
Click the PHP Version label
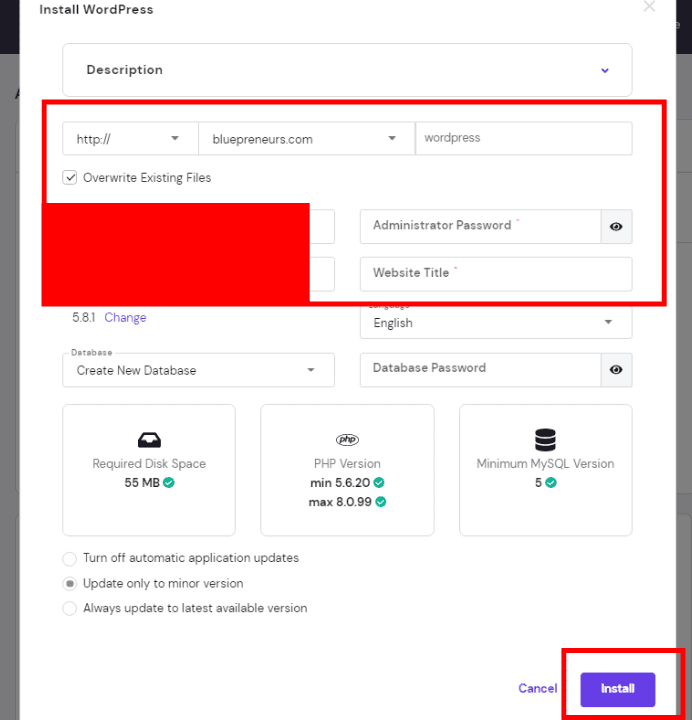click(x=347, y=464)
